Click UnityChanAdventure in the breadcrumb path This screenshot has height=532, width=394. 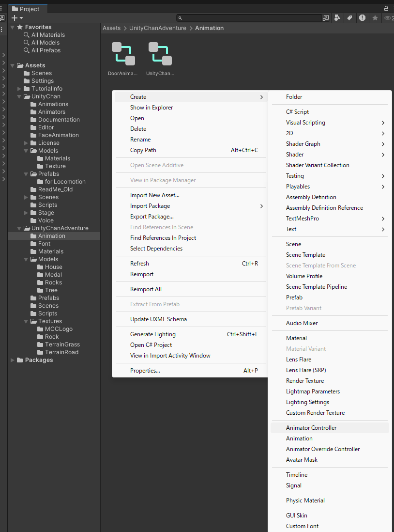pyautogui.click(x=157, y=28)
